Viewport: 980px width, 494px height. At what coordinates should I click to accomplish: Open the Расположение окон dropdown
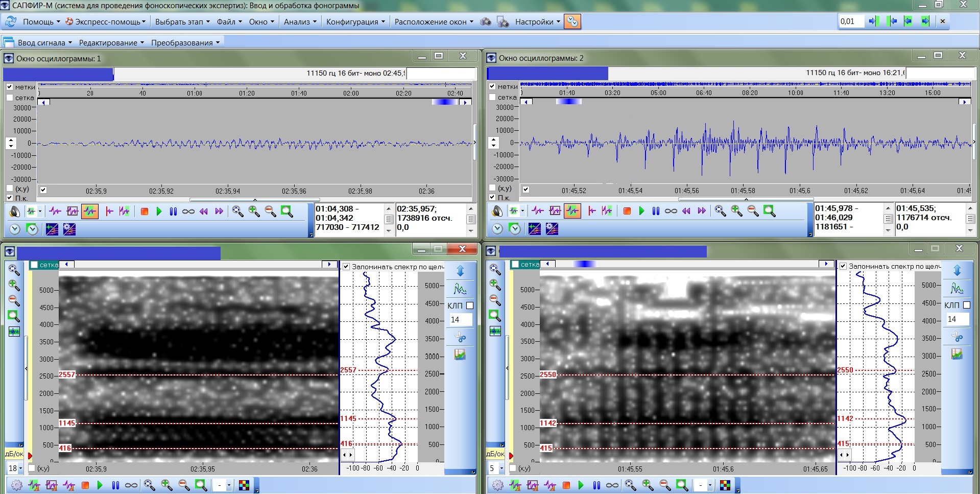pyautogui.click(x=434, y=22)
